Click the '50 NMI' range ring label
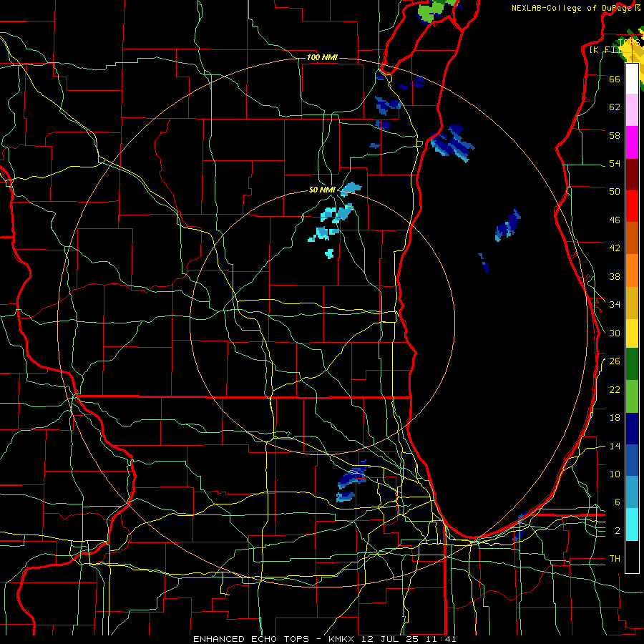The width and height of the screenshot is (644, 644). pos(322,190)
